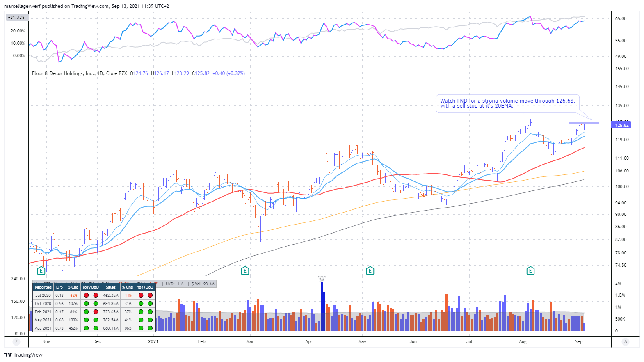Click the earnings E marker near March
Screen dimensions: 644x362
pyautogui.click(x=245, y=270)
